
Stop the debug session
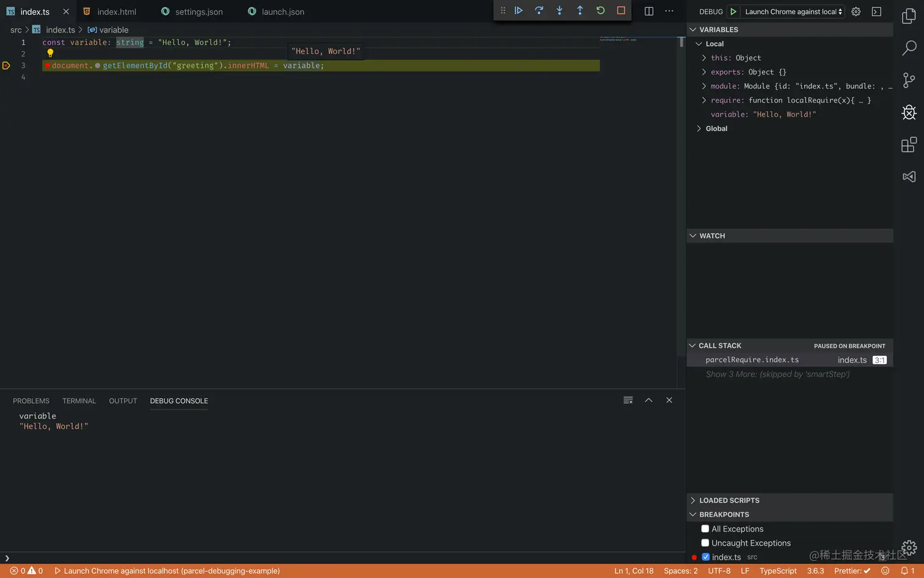pyautogui.click(x=621, y=10)
